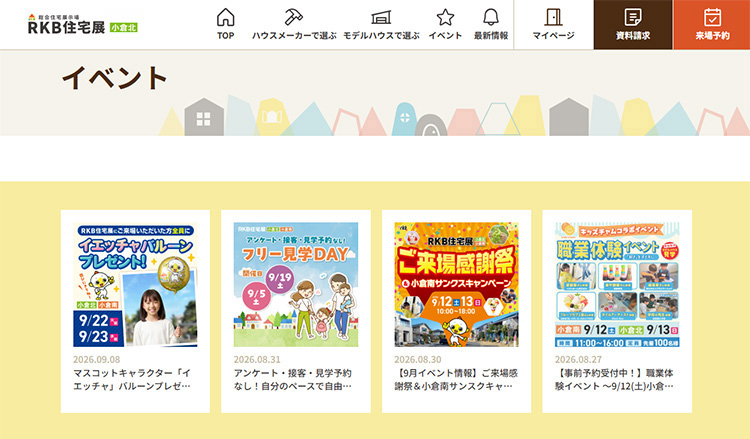Image resolution: width=750 pixels, height=439 pixels.
Task: Click the calendar icon for 来場予約
Action: click(712, 17)
